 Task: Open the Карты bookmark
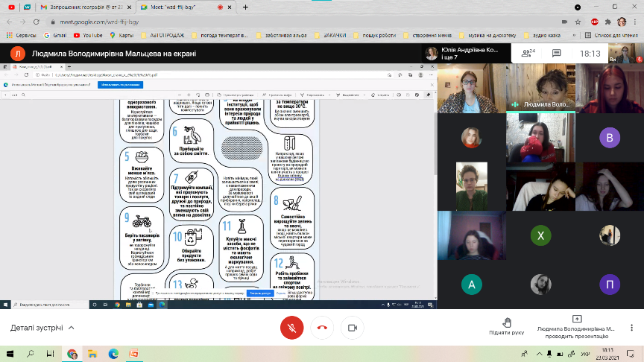coord(121,35)
